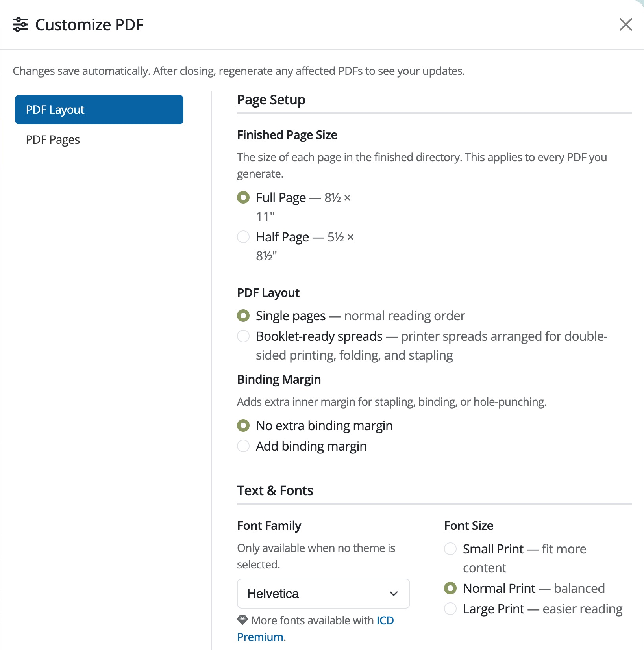The height and width of the screenshot is (650, 644).
Task: Close the Customize PDF dialog
Action: coord(625,24)
